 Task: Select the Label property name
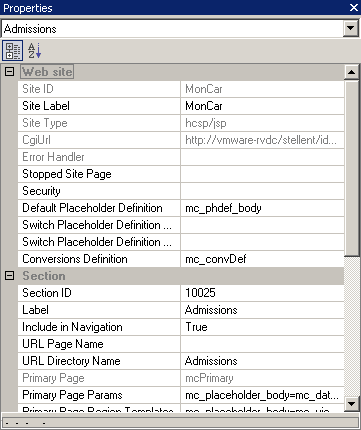35,310
